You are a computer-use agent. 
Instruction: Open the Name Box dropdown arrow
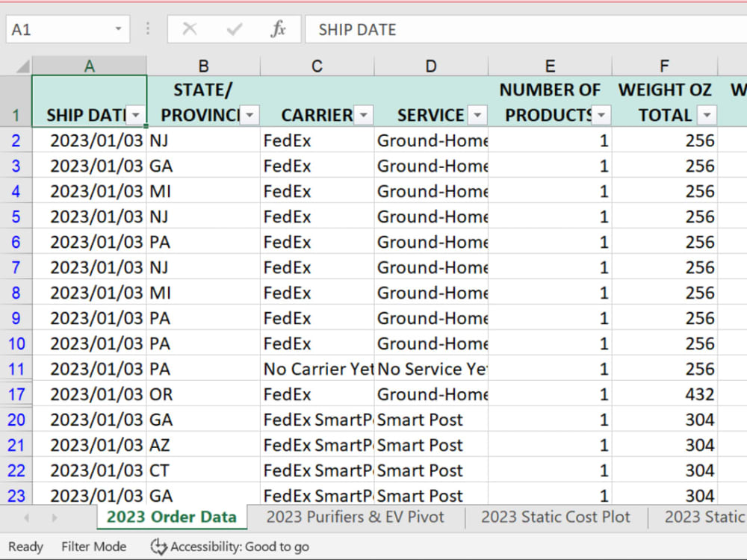pyautogui.click(x=120, y=29)
